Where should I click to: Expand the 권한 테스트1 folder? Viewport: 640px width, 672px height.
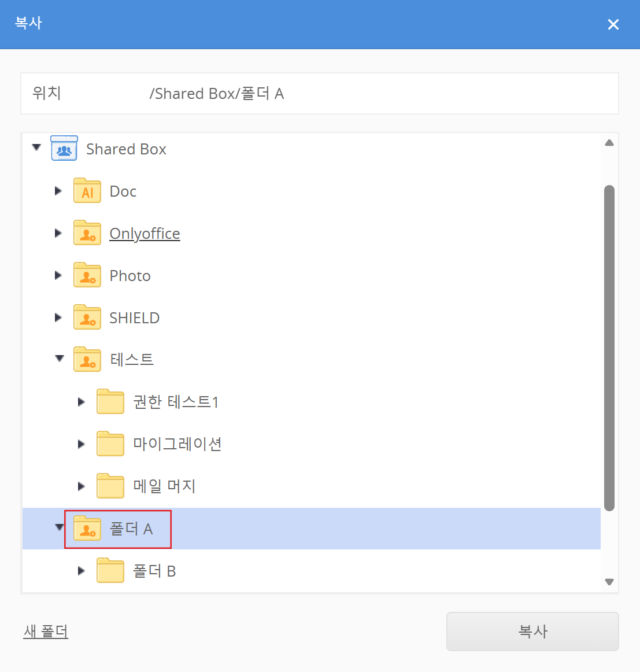81,402
